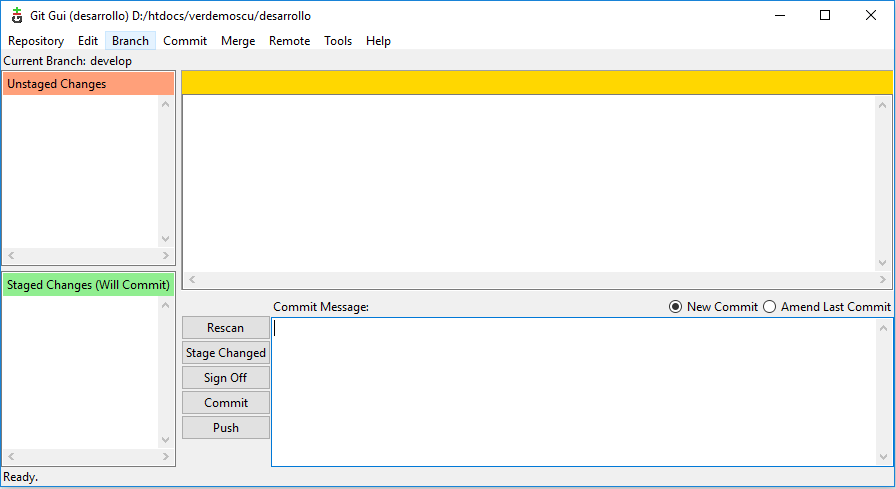This screenshot has height=489, width=896.
Task: Click up arrow of diff view scrollbar
Action: [882, 105]
